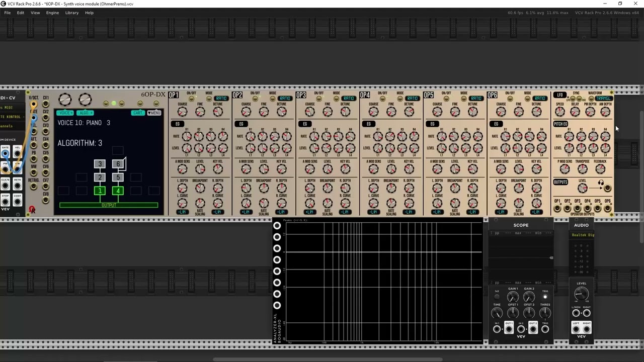
Task: Open the Engine menu
Action: (53, 13)
